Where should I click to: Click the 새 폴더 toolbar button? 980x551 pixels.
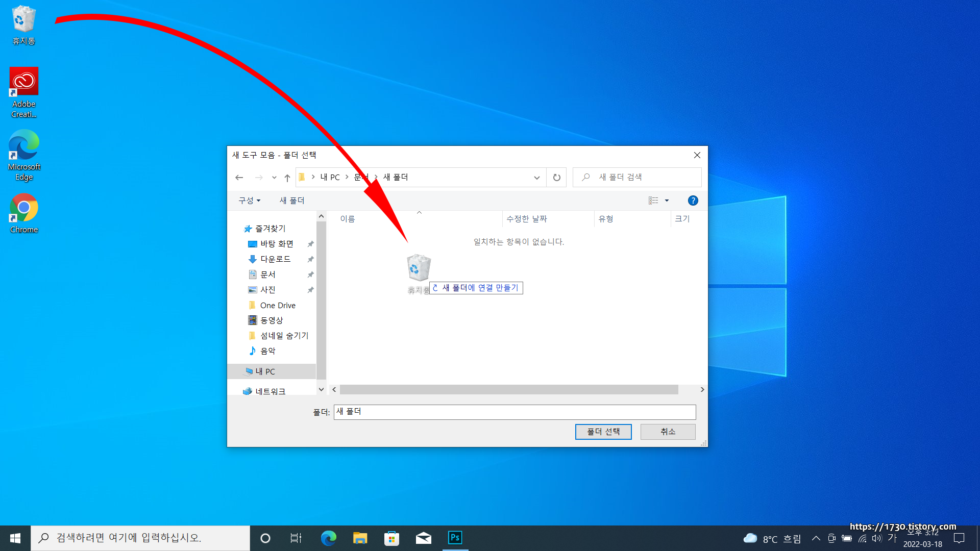click(x=291, y=201)
